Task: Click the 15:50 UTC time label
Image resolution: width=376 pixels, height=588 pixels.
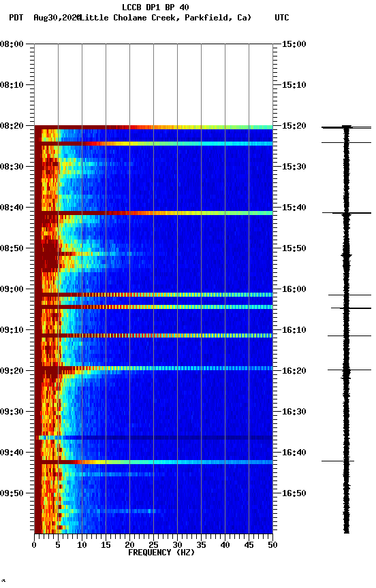Action: (294, 248)
